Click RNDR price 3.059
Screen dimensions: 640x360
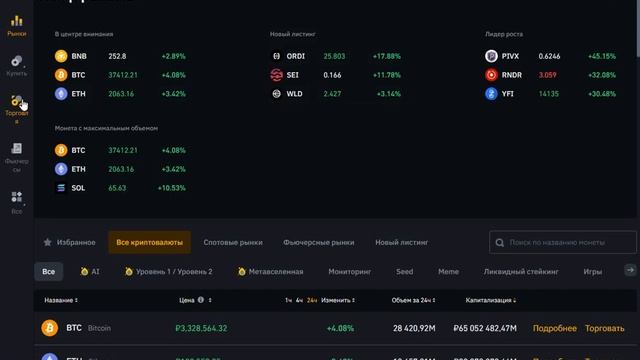(x=547, y=75)
